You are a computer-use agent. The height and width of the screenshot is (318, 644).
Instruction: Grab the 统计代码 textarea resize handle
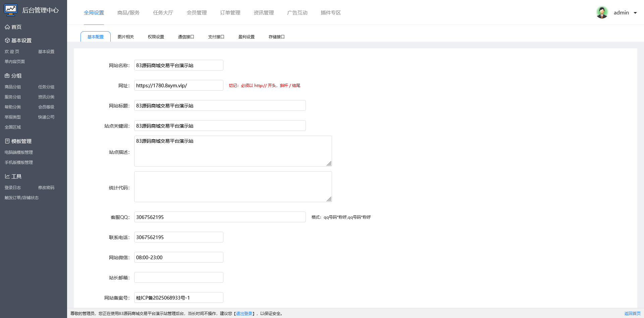pyautogui.click(x=329, y=199)
